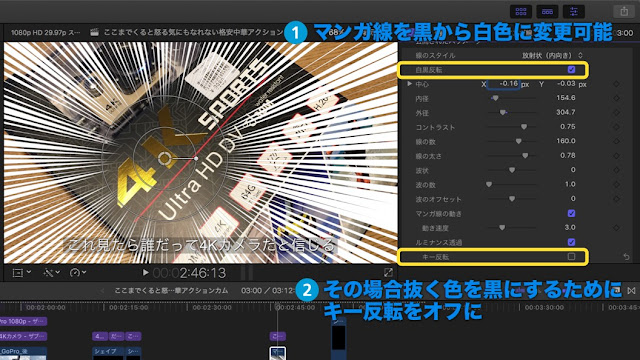640x360 pixels.
Task: Play the video in the viewer
Action: tap(145, 272)
